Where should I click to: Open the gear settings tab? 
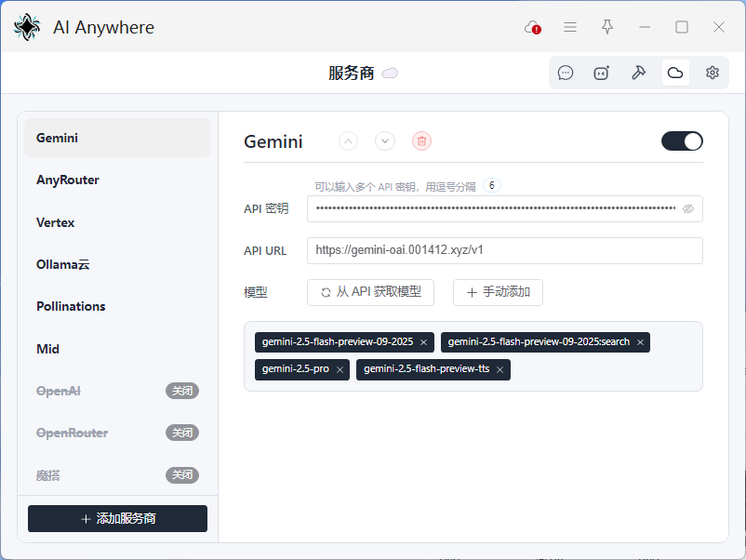coord(713,73)
